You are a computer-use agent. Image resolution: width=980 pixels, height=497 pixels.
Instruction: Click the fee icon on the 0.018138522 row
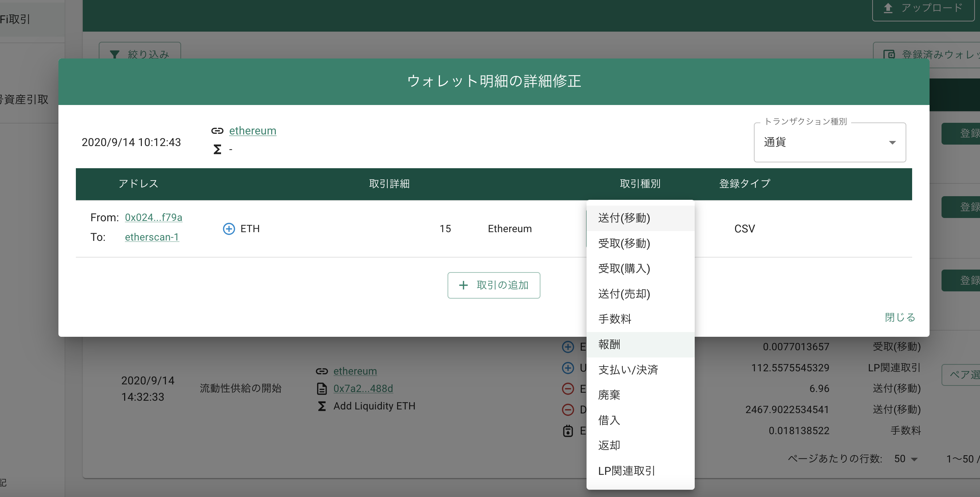(568, 431)
